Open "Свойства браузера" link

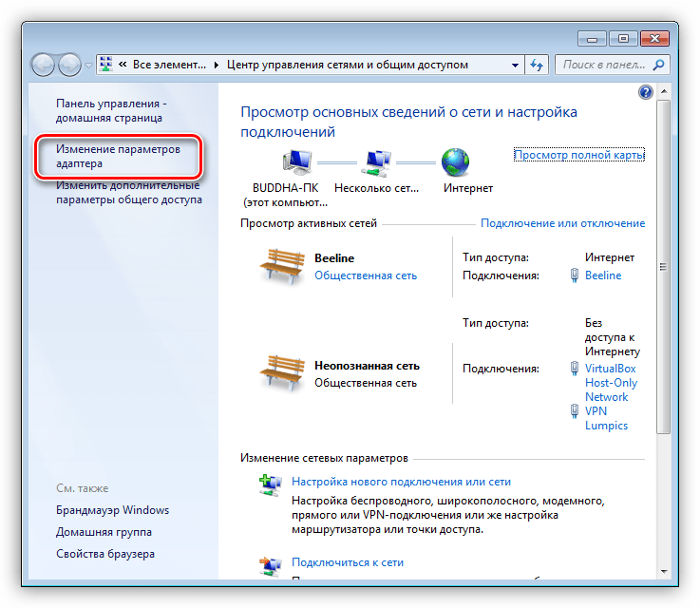105,554
